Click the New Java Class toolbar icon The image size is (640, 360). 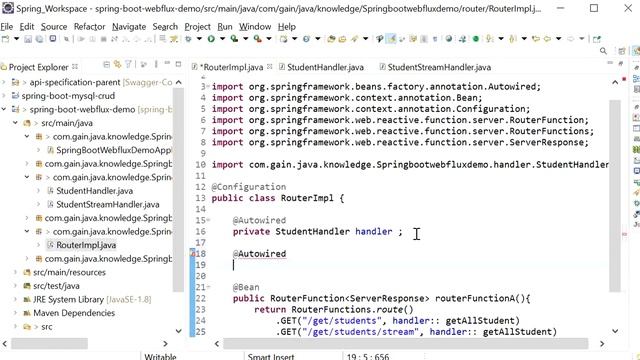click(306, 39)
